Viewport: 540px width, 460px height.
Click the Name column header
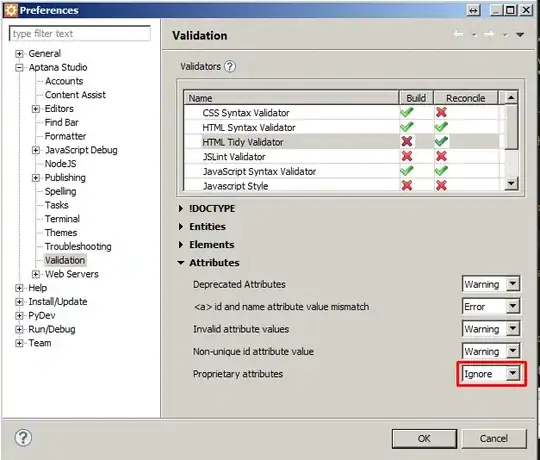[292, 98]
